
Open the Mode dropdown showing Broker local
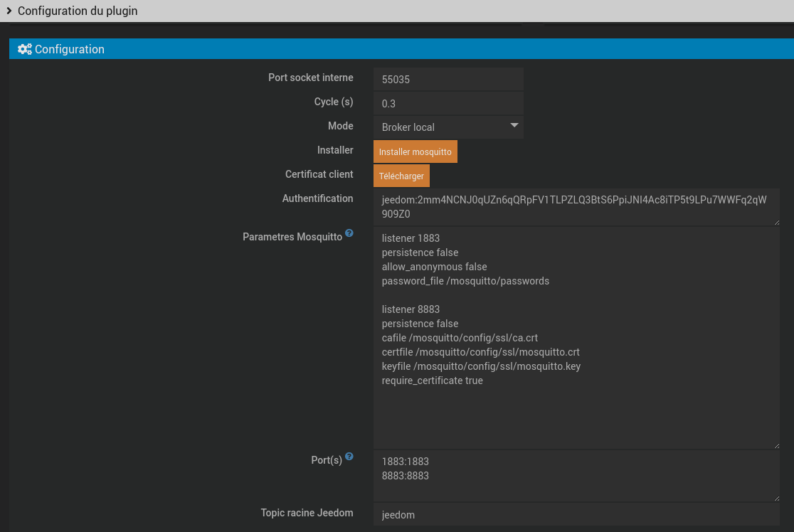[x=448, y=127]
